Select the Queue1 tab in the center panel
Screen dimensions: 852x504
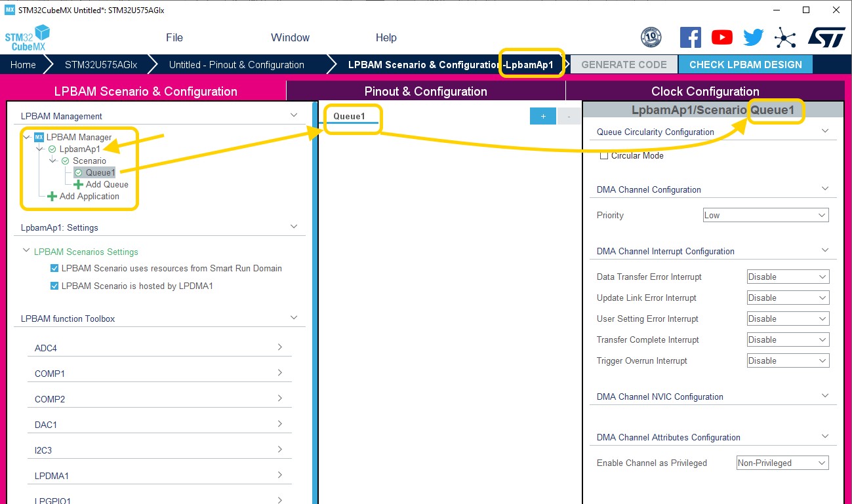point(348,116)
